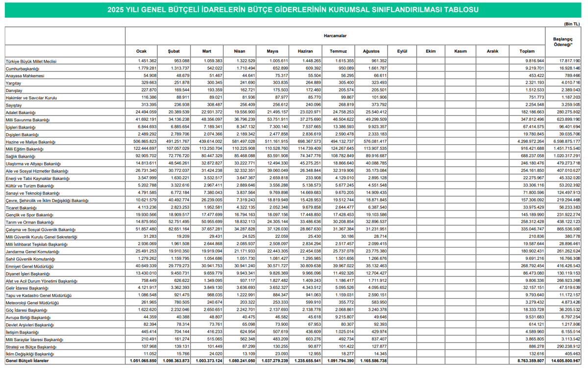Click the Anayasa Mahkemesi row label

coord(25,76)
